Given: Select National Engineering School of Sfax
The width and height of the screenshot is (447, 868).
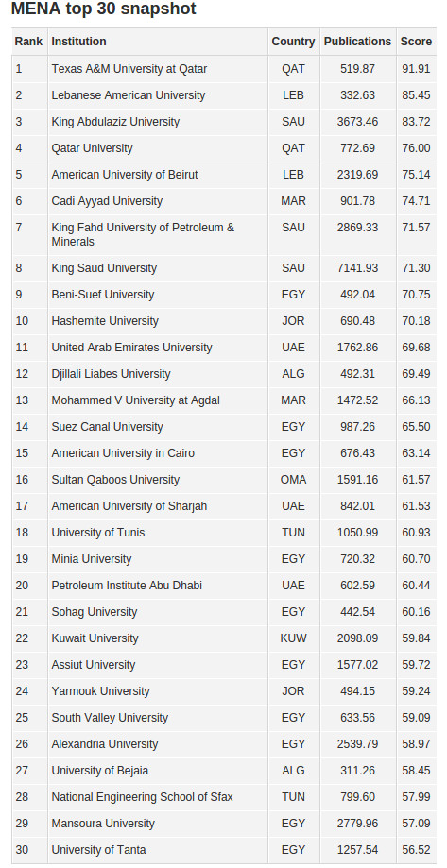Looking at the screenshot, I should [x=143, y=797].
